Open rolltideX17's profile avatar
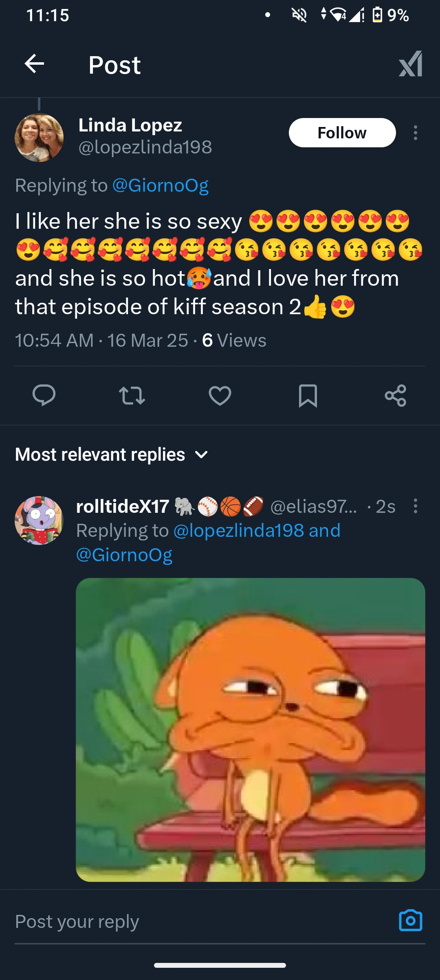The width and height of the screenshot is (440, 980). pyautogui.click(x=39, y=521)
